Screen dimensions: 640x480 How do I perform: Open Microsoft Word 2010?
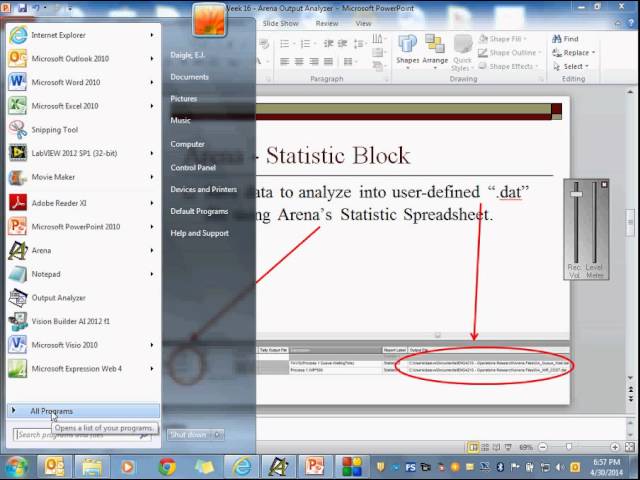(83, 82)
